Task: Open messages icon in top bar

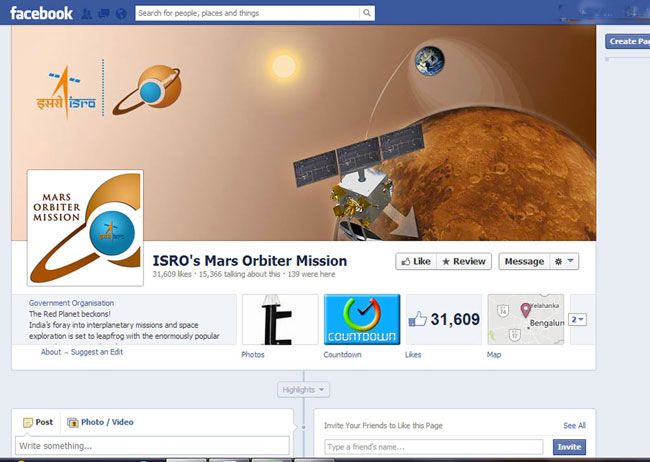Action: pos(105,14)
